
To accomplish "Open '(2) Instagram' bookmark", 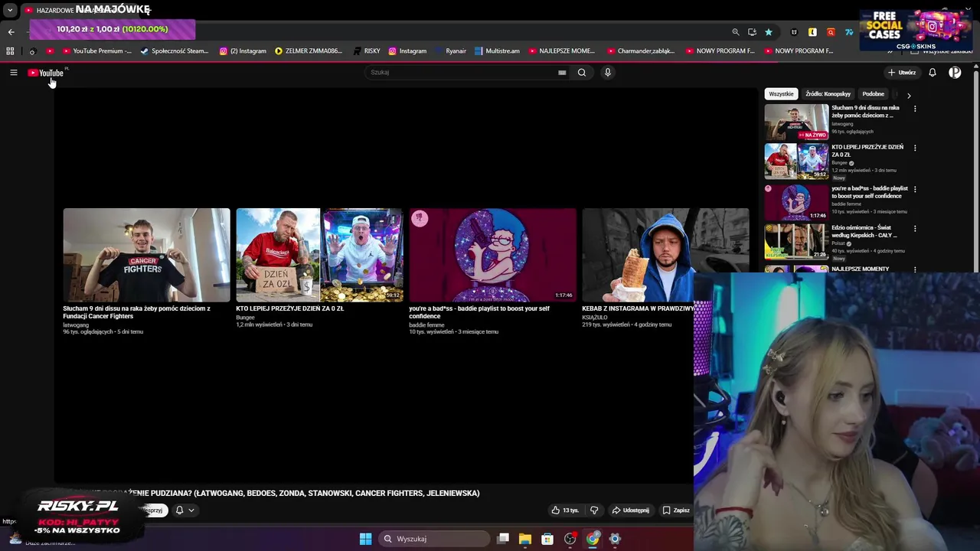I will click(x=243, y=51).
